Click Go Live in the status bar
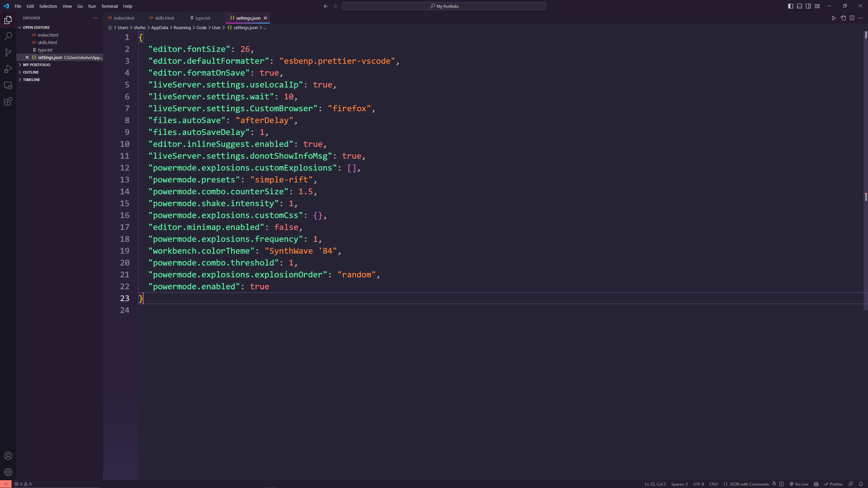The width and height of the screenshot is (868, 488). point(799,484)
